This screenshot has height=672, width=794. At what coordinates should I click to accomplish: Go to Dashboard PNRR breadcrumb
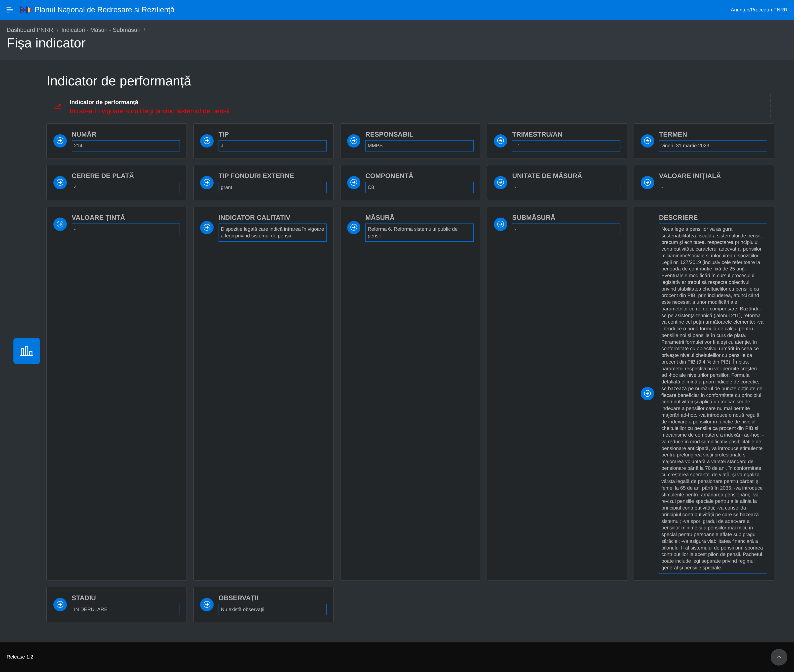pos(30,30)
